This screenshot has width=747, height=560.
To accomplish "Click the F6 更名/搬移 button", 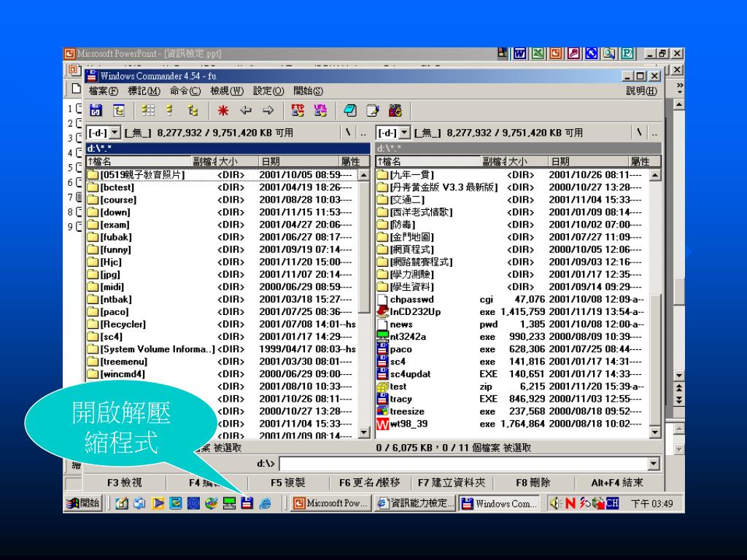I will tap(370, 483).
